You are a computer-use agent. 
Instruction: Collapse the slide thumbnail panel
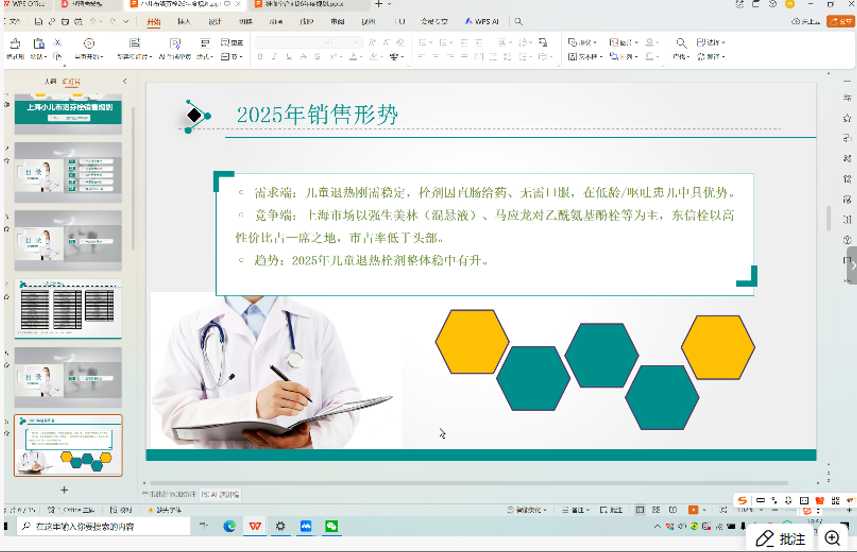point(125,82)
